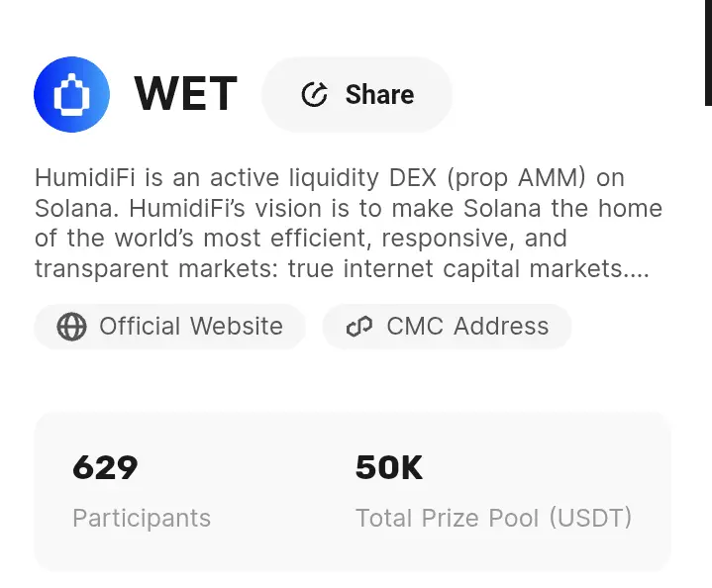Click the '(prop AMM)' text in the description
This screenshot has width=712, height=588.
click(x=502, y=178)
